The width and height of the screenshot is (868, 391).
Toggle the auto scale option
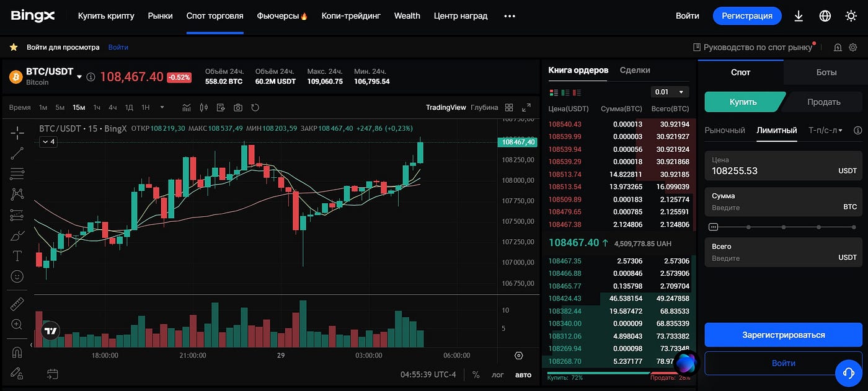[x=523, y=374]
